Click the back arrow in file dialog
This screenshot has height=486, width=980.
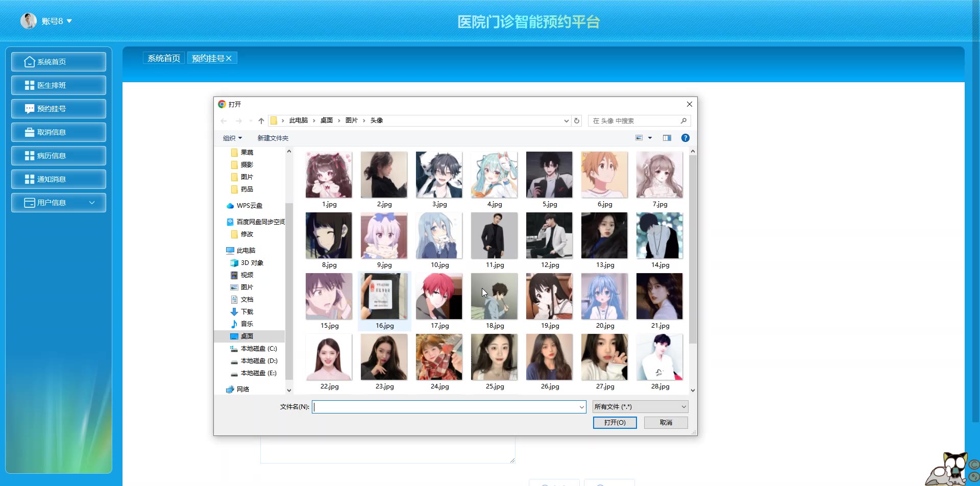pyautogui.click(x=224, y=121)
